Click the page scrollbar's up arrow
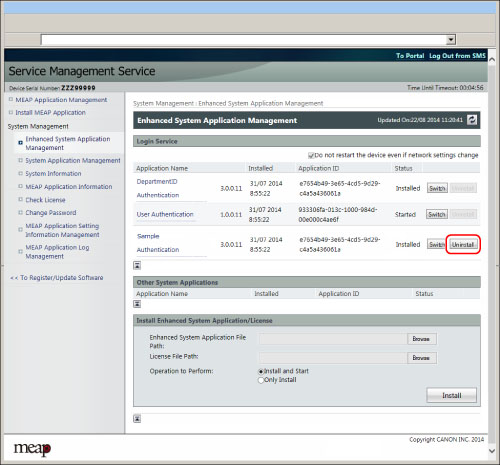The width and height of the screenshot is (500, 465). (492, 60)
